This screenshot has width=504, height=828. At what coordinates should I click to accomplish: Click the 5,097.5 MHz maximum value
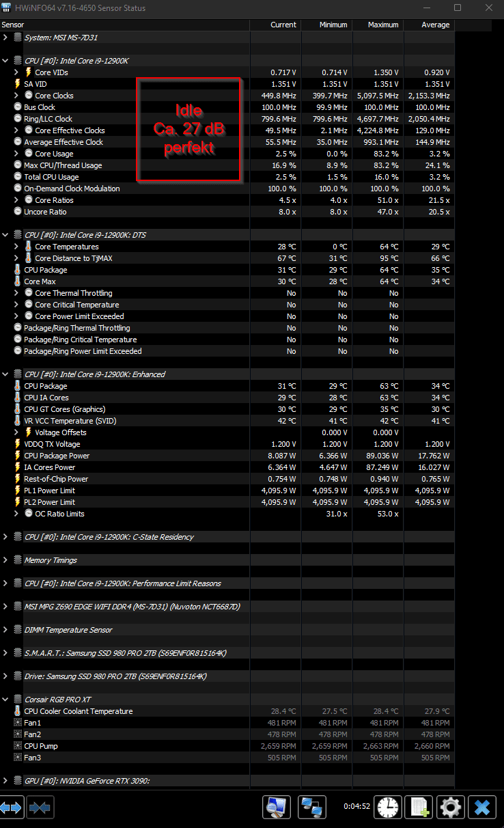point(378,96)
